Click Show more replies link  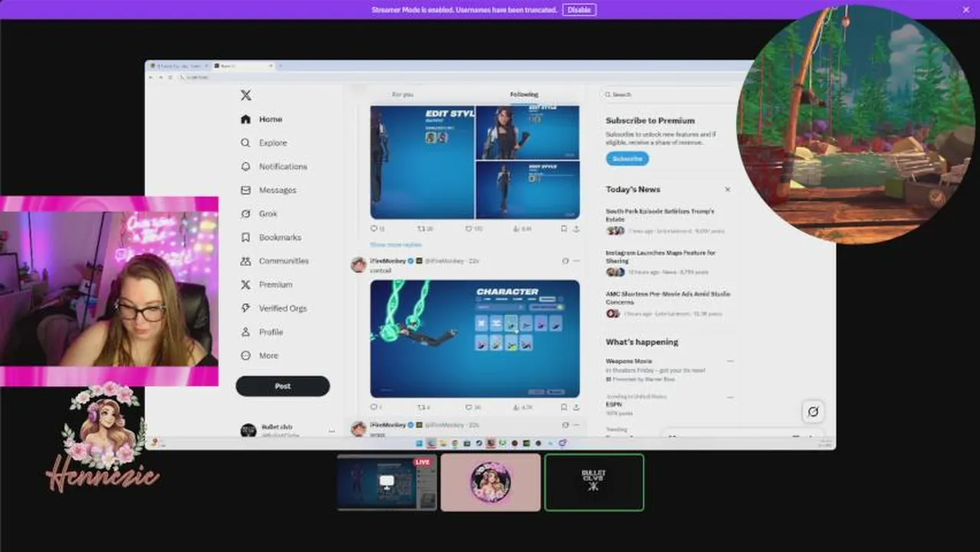pos(396,245)
